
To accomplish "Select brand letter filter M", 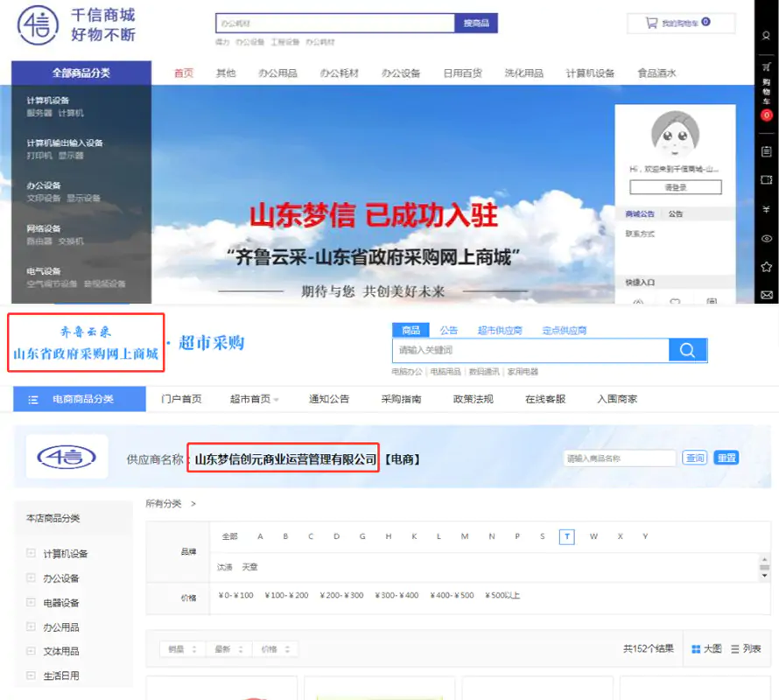I will click(465, 536).
